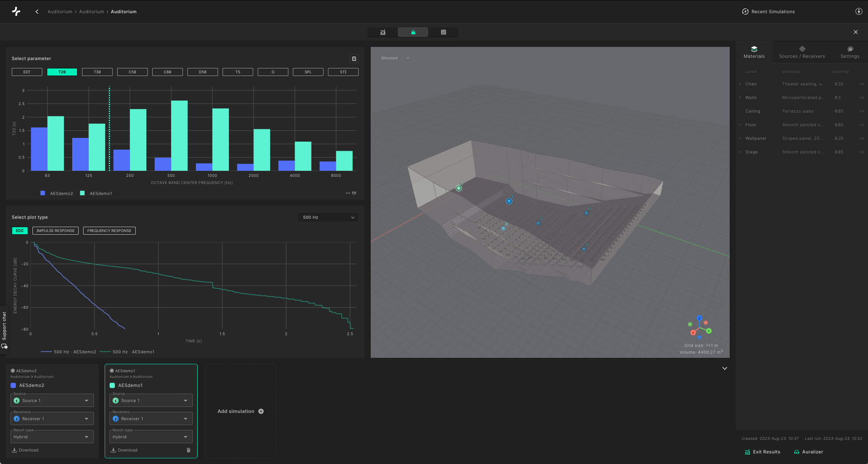Click the back arrow next to breadcrumb
The image size is (868, 464).
pos(37,12)
